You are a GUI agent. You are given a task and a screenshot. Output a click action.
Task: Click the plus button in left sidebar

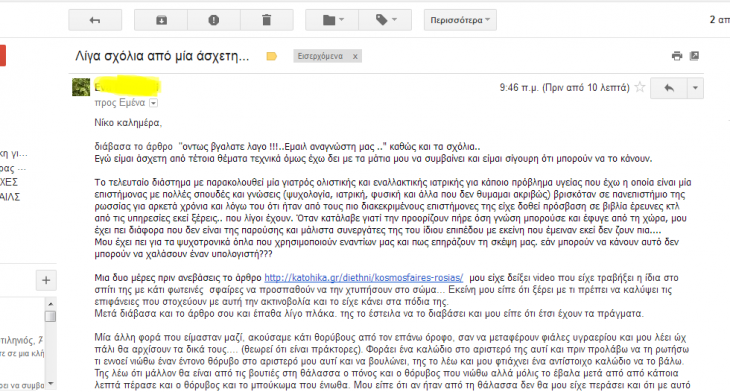(x=46, y=280)
